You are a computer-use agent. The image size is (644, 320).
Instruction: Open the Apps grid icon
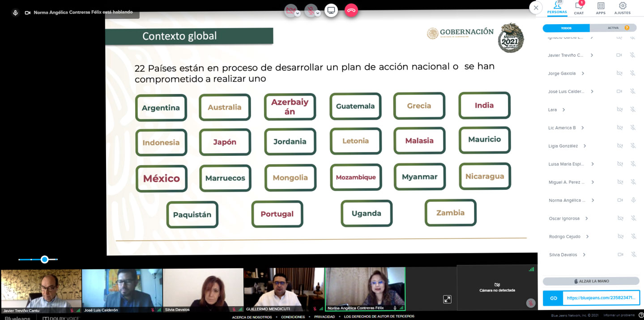click(601, 8)
